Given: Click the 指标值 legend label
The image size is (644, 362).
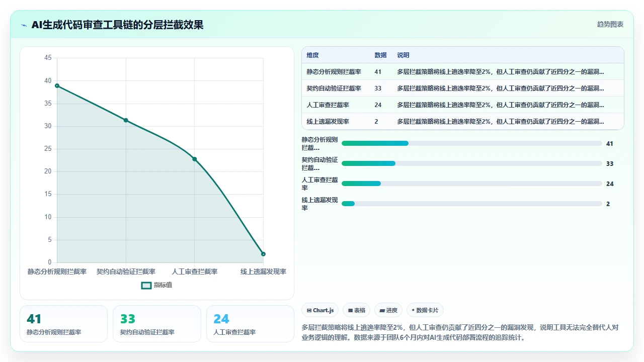Looking at the screenshot, I should (x=163, y=285).
